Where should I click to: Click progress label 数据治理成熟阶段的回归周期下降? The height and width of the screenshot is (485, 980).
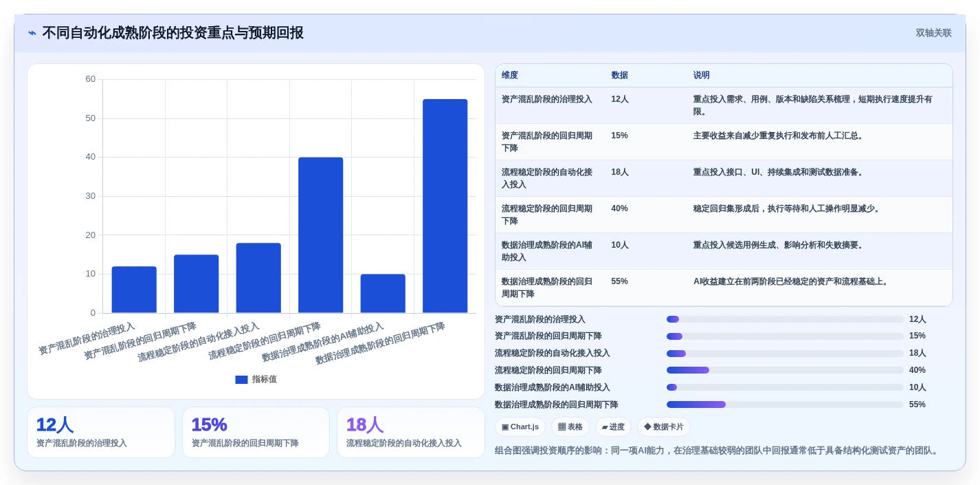[557, 405]
